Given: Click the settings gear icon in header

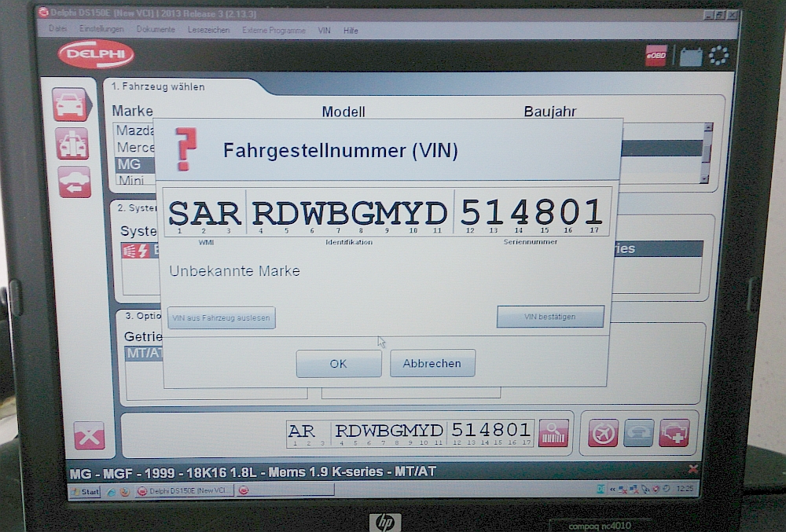Looking at the screenshot, I should pyautogui.click(x=718, y=56).
